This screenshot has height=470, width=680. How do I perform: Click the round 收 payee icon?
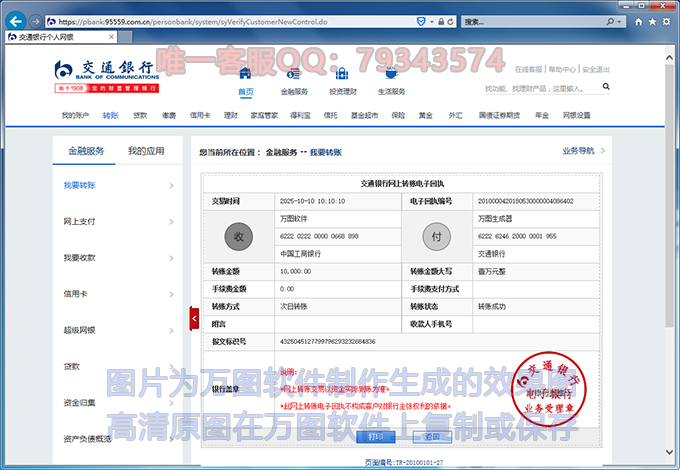[239, 236]
